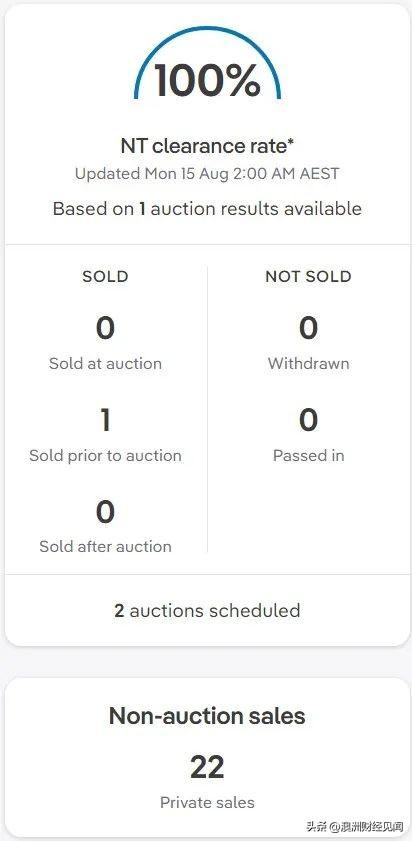Select the Sold prior to auction count
This screenshot has width=412, height=841.
pos(105,419)
